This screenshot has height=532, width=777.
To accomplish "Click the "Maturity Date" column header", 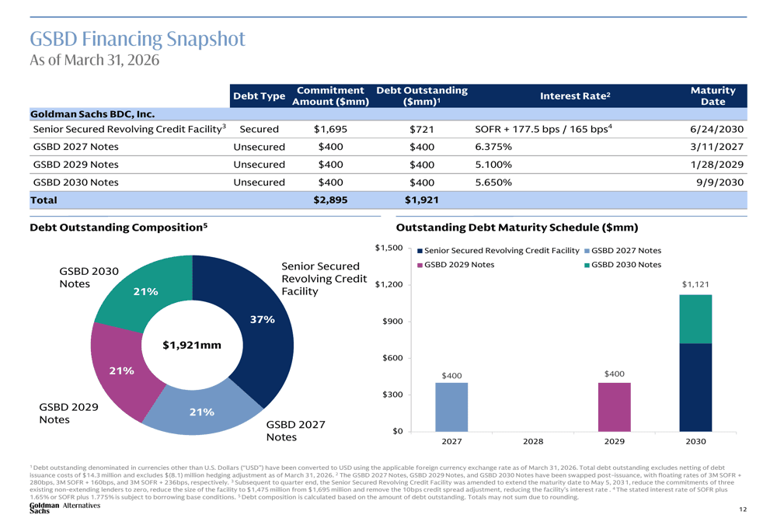I will [713, 96].
